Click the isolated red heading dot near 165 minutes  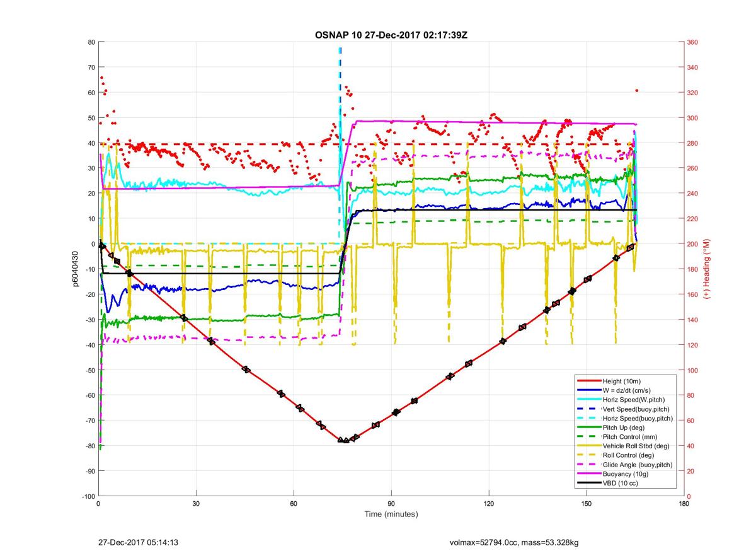[637, 90]
